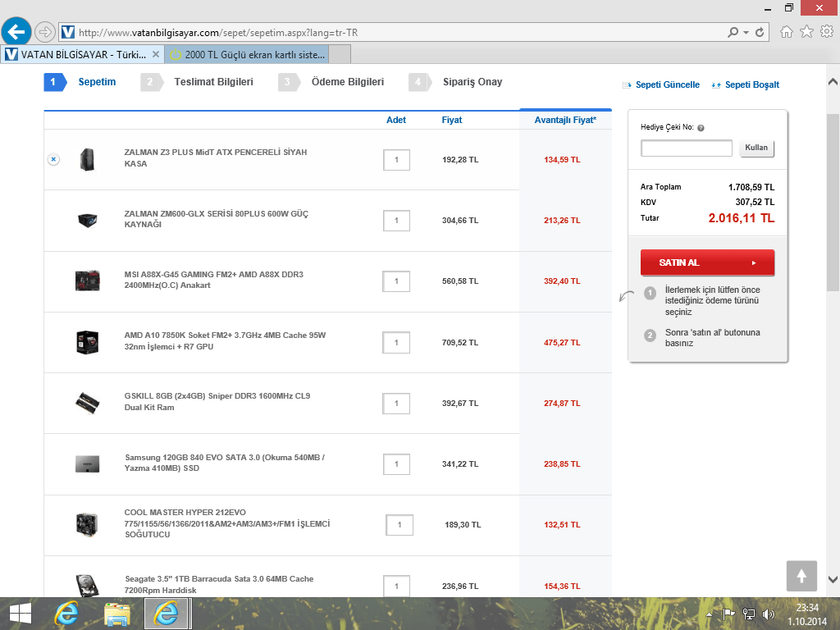This screenshot has height=630, width=840.
Task: Click quantity field for GSKILL 8GB RAM
Action: 396,404
